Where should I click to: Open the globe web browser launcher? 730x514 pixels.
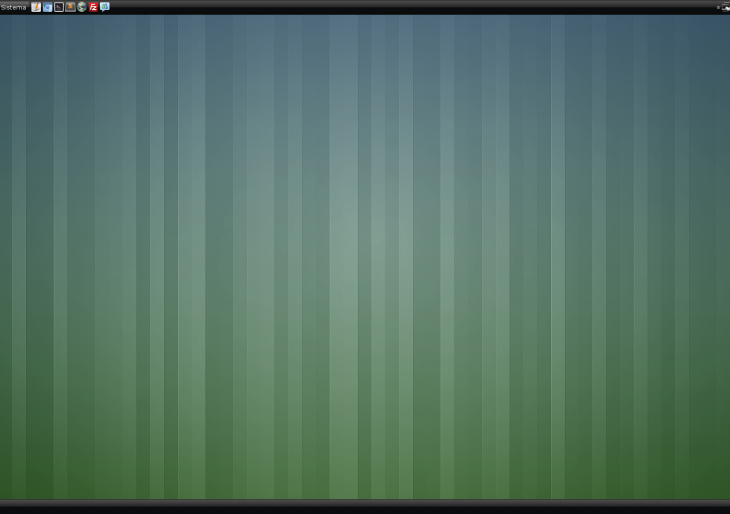pyautogui.click(x=82, y=7)
